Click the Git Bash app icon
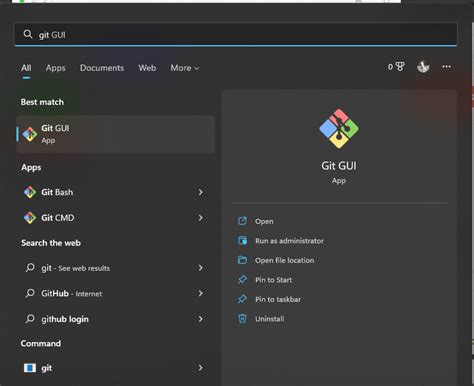Image resolution: width=474 pixels, height=386 pixels. click(x=30, y=192)
